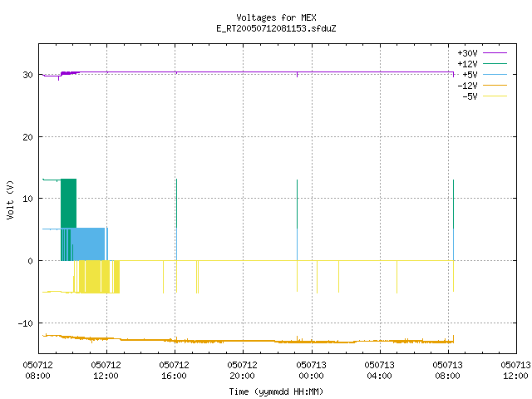532x399 pixels.
Task: Click x-axis label 050712 08:00
Action: tap(37, 371)
